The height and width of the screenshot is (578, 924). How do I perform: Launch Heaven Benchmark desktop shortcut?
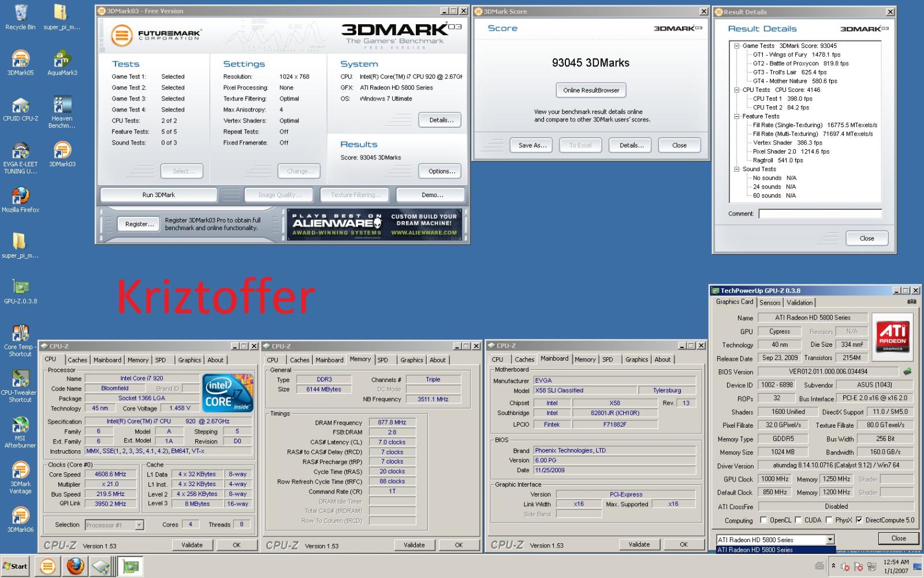(62, 112)
